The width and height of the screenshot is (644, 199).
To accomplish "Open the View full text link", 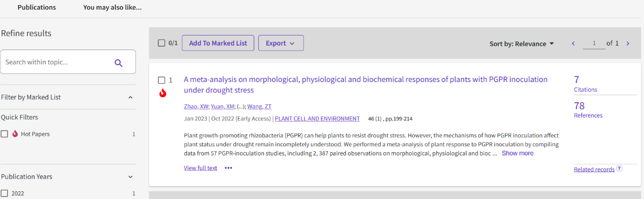I will click(200, 168).
